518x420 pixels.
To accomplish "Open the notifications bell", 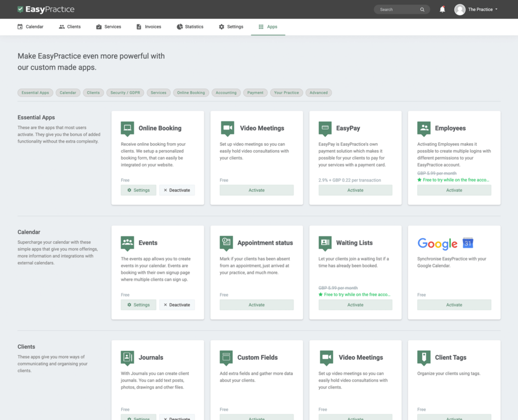I will (442, 9).
